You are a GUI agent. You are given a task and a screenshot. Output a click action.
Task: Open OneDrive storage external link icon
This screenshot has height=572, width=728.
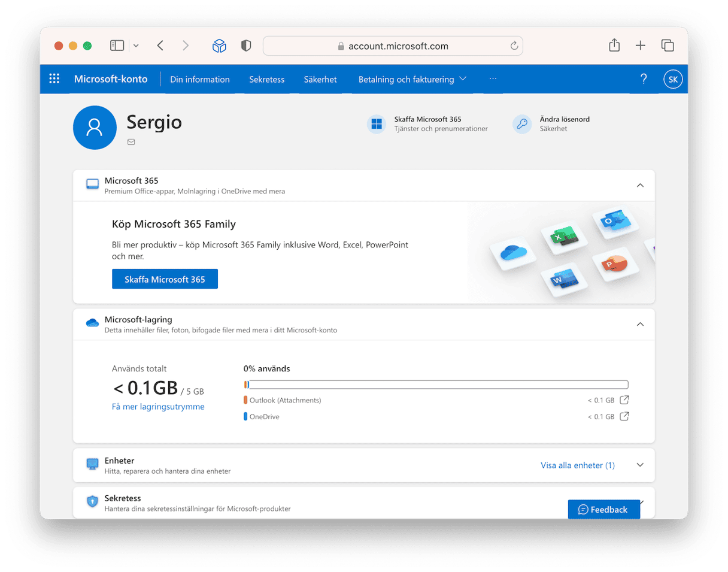(x=624, y=417)
